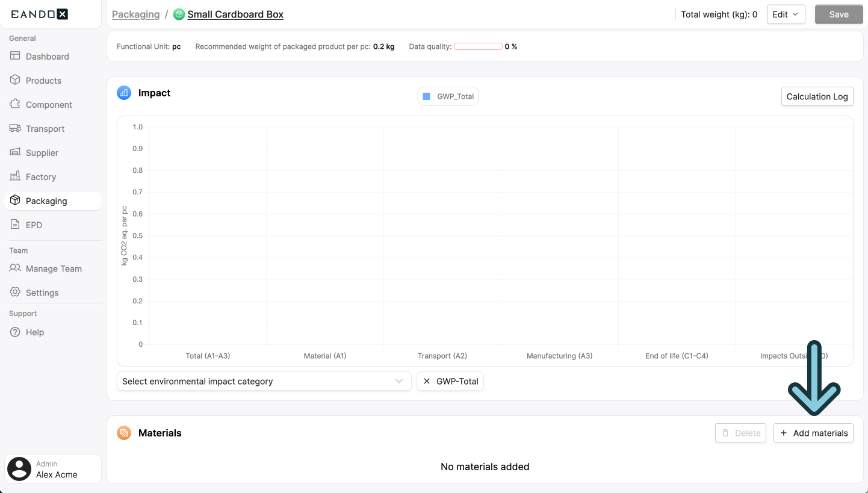This screenshot has width=868, height=493.
Task: Click the Factory icon in sidebar
Action: pos(15,176)
